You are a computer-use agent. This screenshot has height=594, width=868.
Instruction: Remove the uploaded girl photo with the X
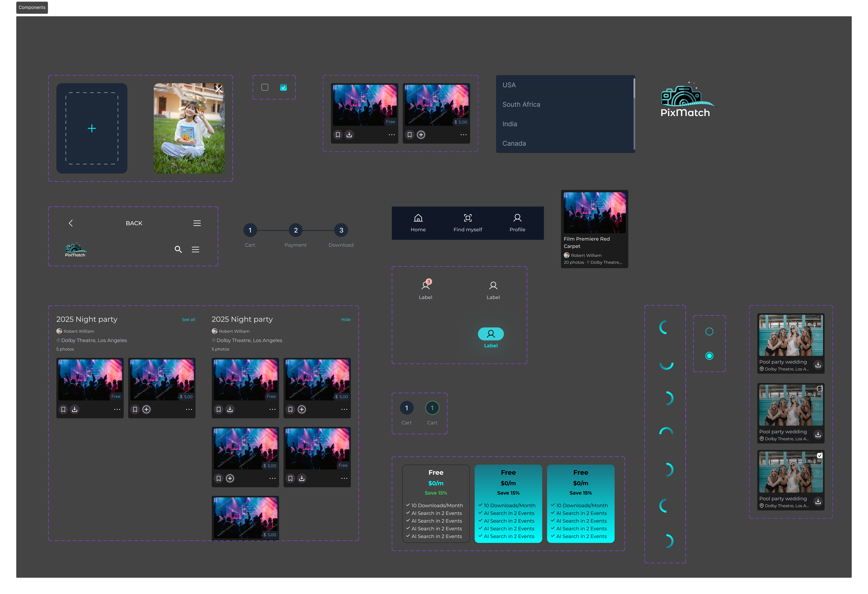coord(219,89)
